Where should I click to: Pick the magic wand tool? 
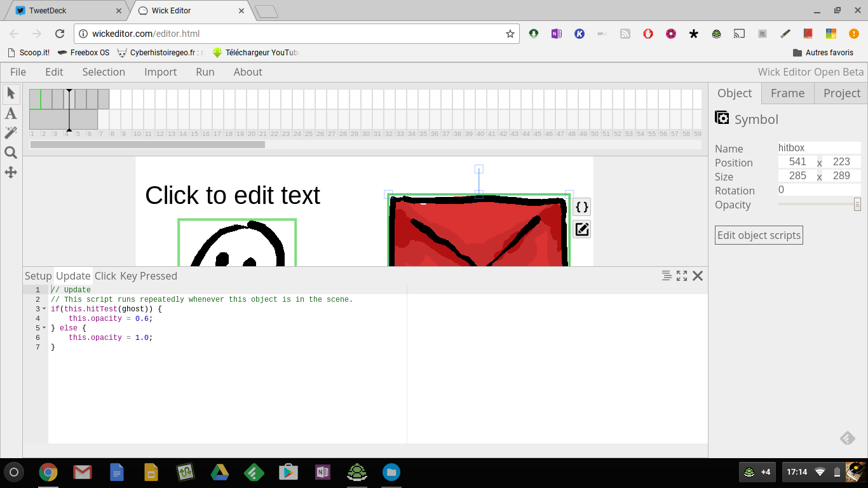coord(11,133)
